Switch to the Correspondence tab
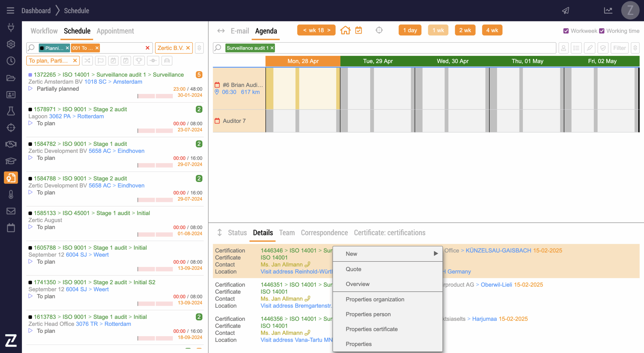Screen dimensions: 644x353 pos(324,233)
